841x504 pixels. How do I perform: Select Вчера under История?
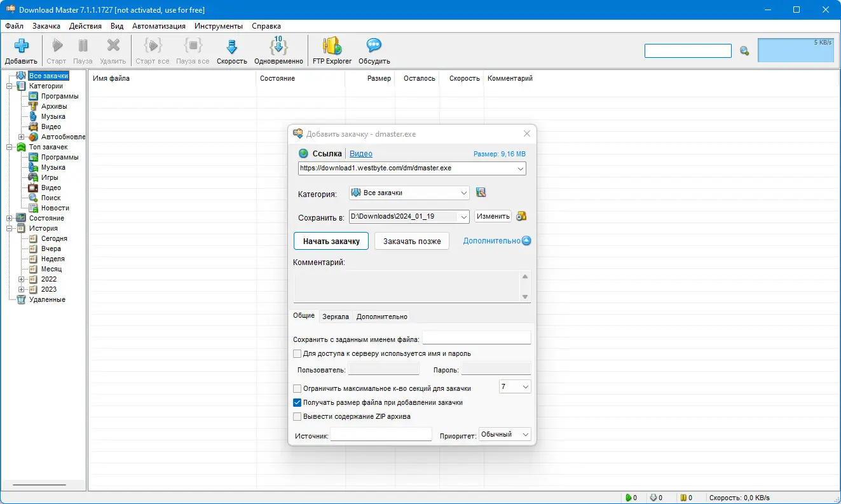[51, 249]
